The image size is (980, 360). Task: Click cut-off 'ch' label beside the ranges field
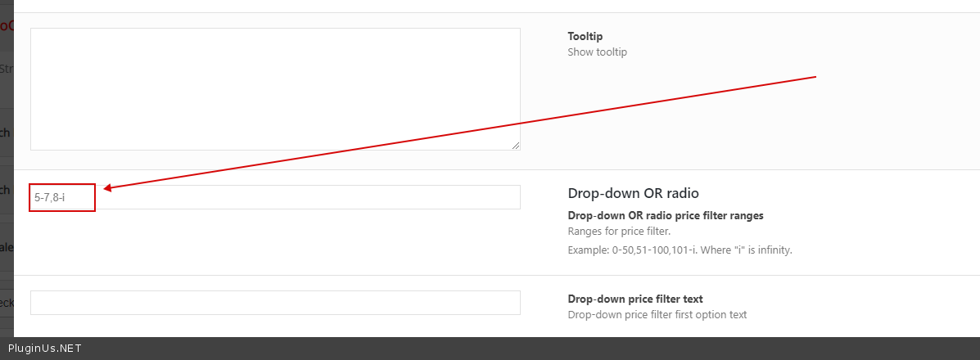click(6, 190)
